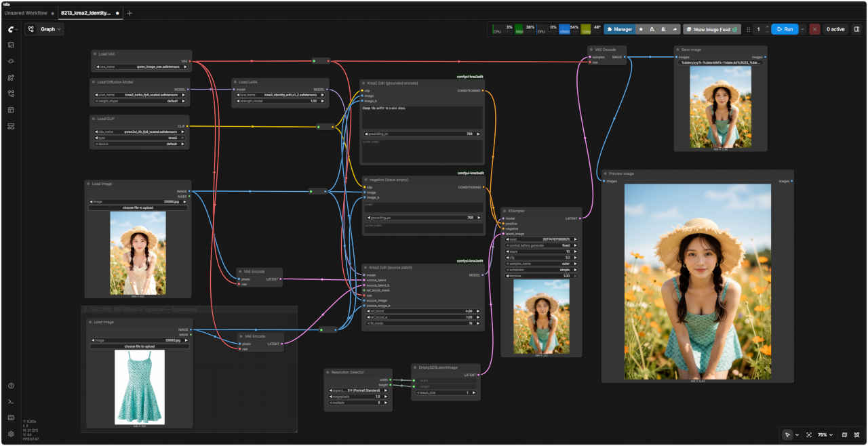The image size is (868, 446).
Task: Open the templates sidebar icon
Action: [x=11, y=110]
